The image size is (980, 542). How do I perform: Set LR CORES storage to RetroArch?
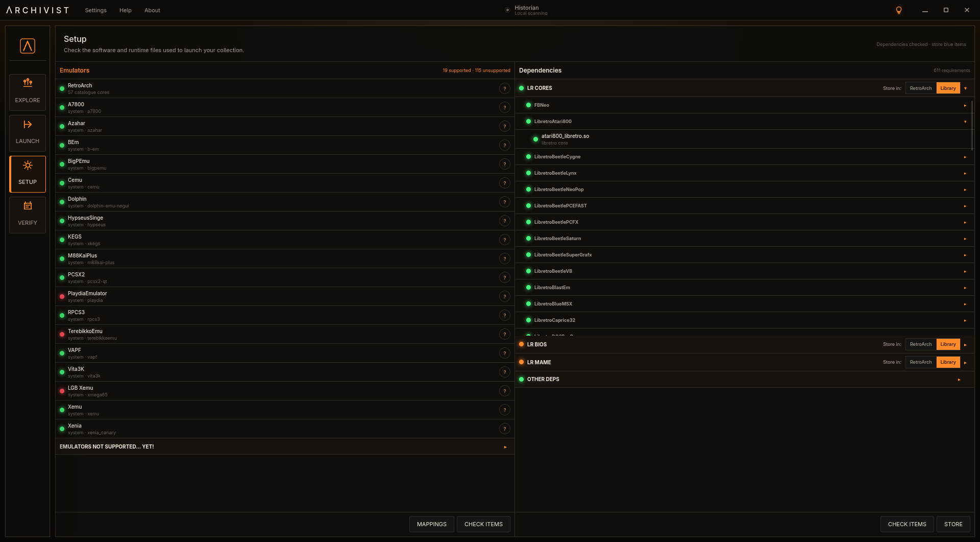click(x=921, y=88)
